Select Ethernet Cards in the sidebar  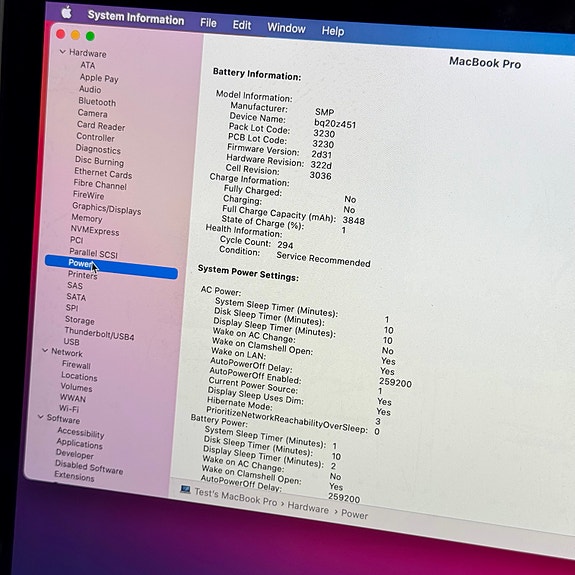coord(103,173)
